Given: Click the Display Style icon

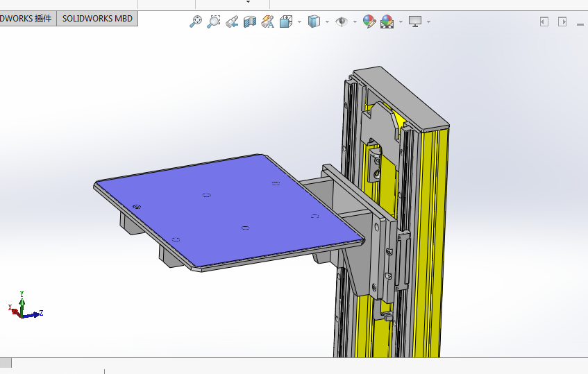Looking at the screenshot, I should point(314,22).
